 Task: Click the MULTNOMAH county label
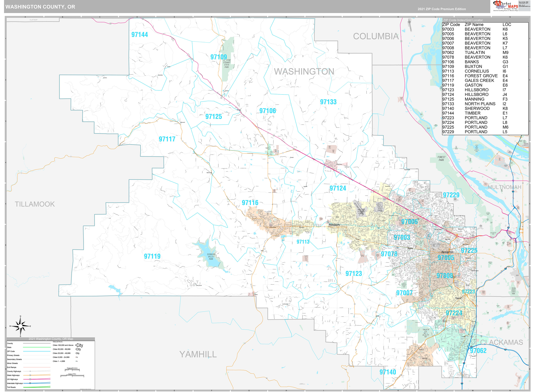(x=504, y=187)
